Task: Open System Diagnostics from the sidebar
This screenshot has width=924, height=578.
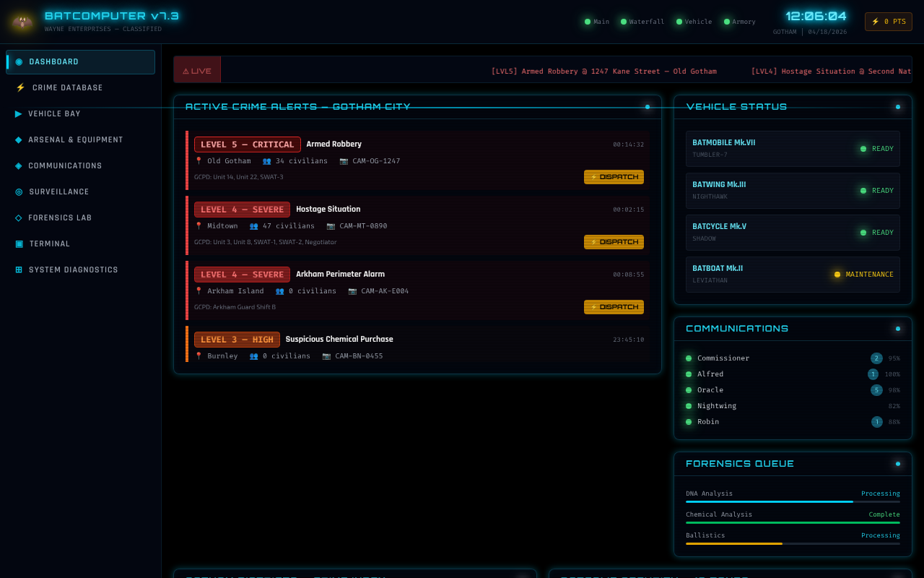Action: (81, 269)
